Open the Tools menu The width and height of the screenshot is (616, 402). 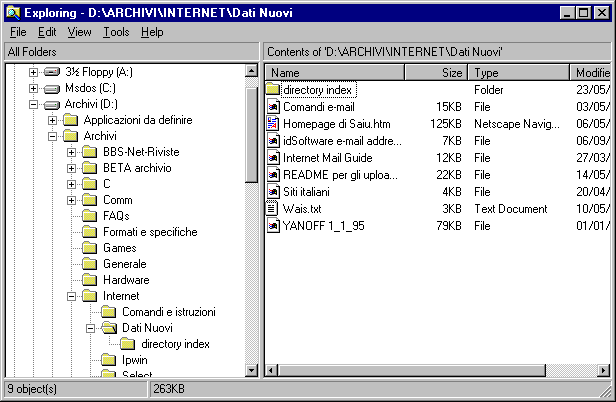(x=116, y=32)
